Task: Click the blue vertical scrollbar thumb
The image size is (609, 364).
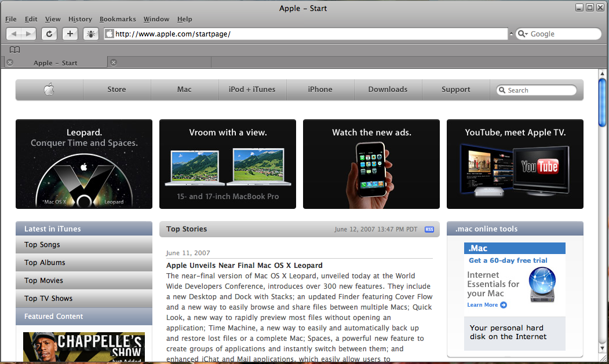Action: coord(603,102)
